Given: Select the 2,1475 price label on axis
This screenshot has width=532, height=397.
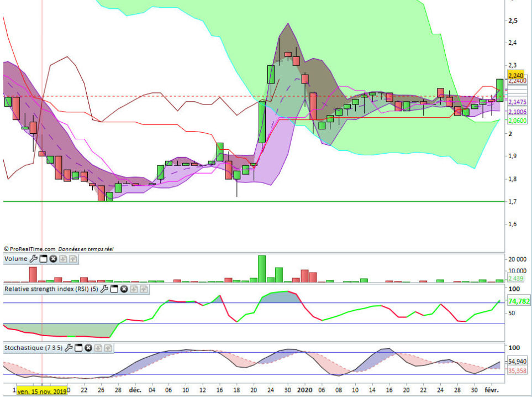Looking at the screenshot, I should click(518, 102).
